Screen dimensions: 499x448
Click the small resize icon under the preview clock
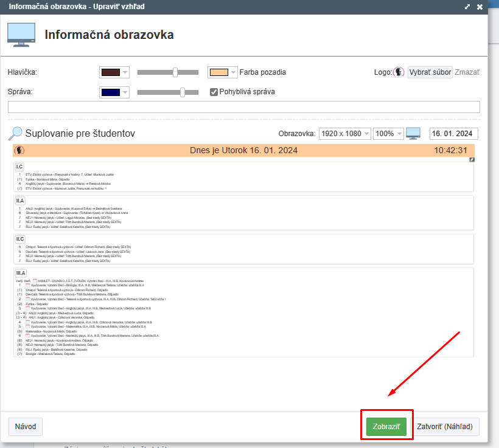pos(472,160)
